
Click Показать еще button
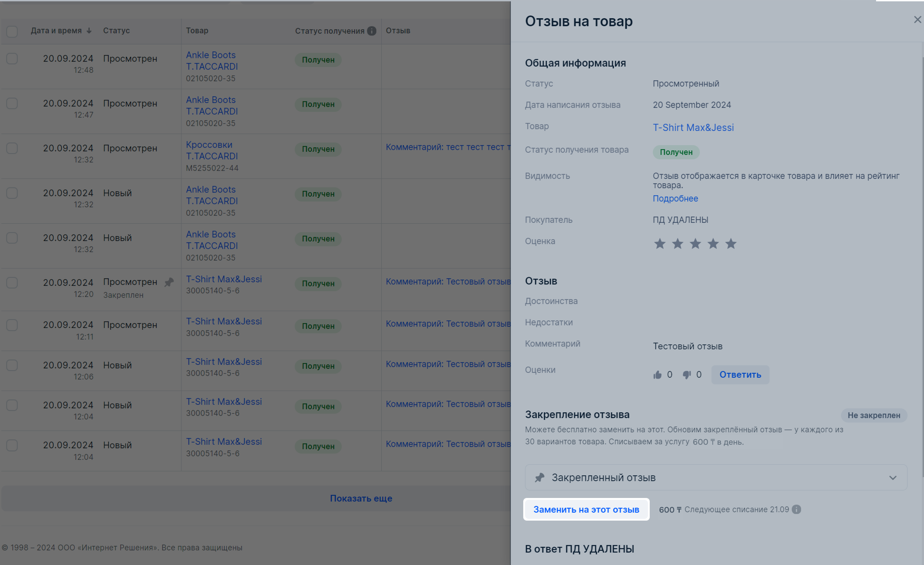tap(361, 498)
